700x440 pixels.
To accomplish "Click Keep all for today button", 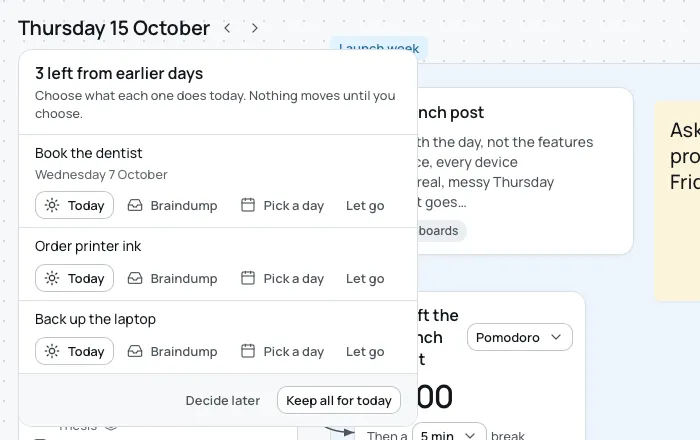I will 339,400.
